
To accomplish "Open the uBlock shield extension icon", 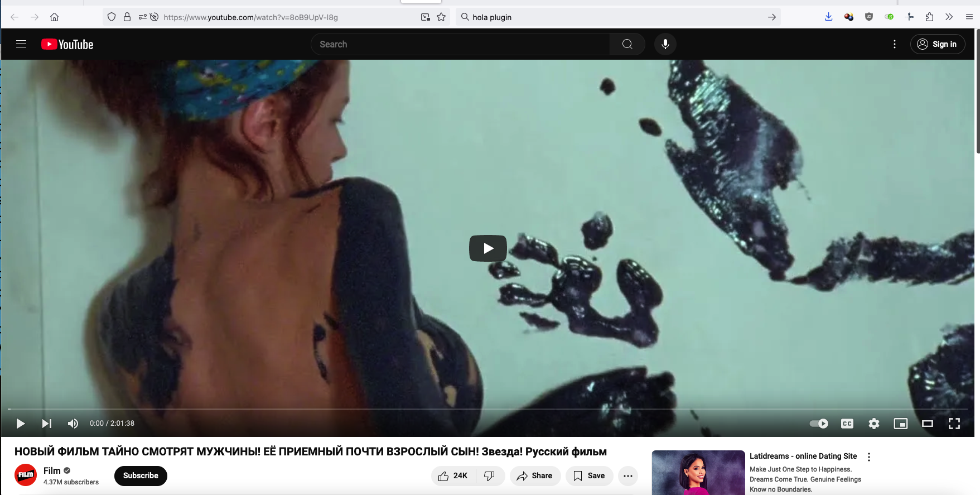I will coord(869,17).
